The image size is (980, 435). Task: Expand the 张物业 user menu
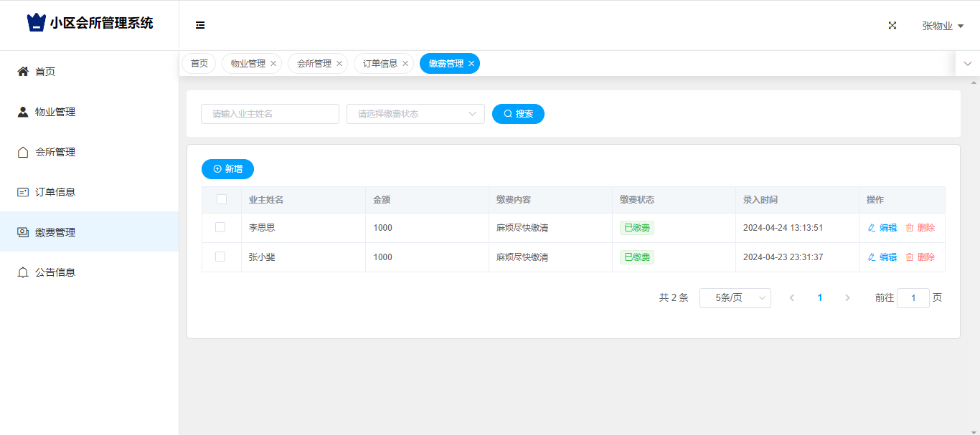pos(942,26)
